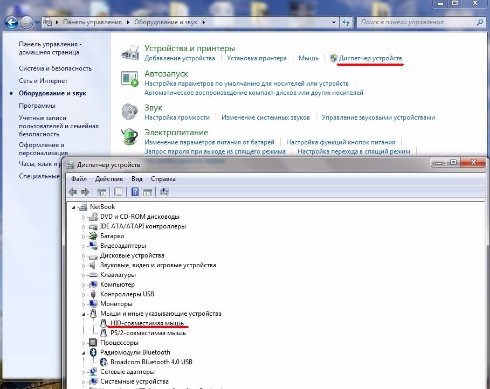490x389 pixels.
Task: Click the shield icon beside Диспетчер устройств
Action: tap(333, 58)
